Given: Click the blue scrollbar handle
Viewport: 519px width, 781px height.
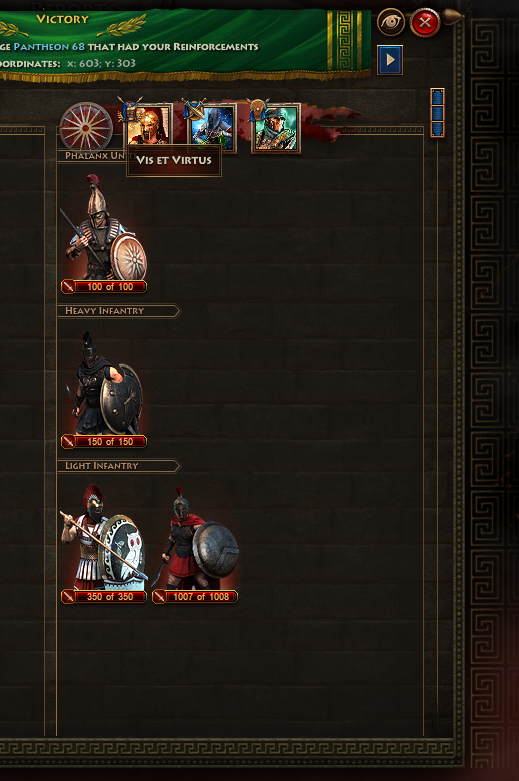Looking at the screenshot, I should point(437,113).
